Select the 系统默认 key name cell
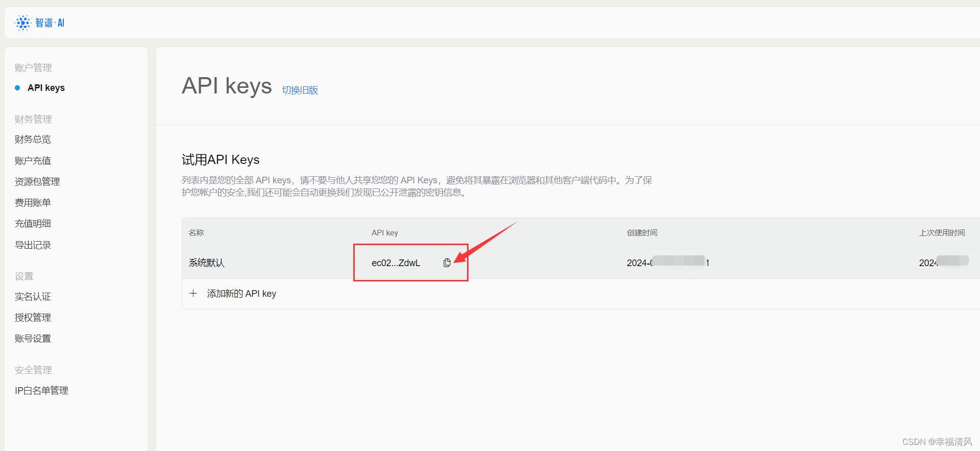Image resolution: width=980 pixels, height=451 pixels. pos(207,263)
